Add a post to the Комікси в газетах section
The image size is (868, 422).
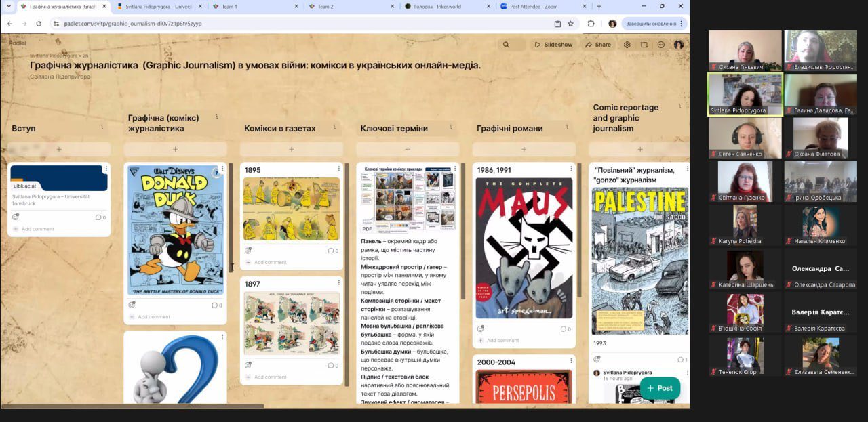292,149
